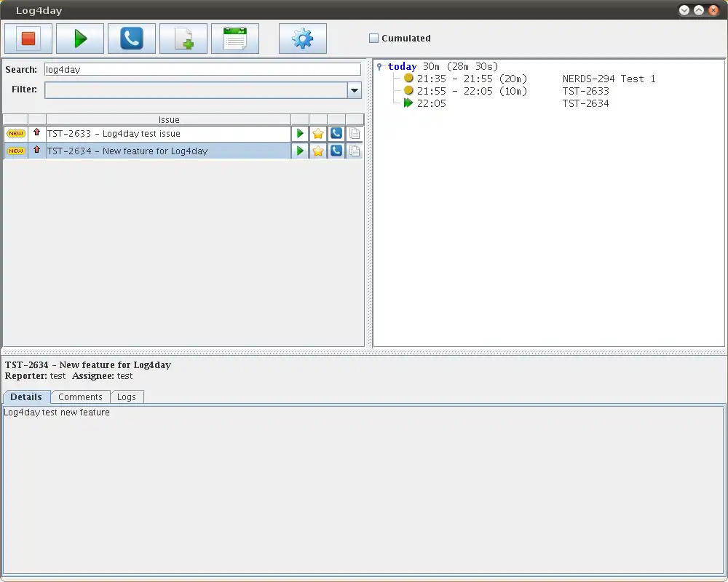Click the yellow dot icon beside 21:35 entry

click(x=408, y=78)
